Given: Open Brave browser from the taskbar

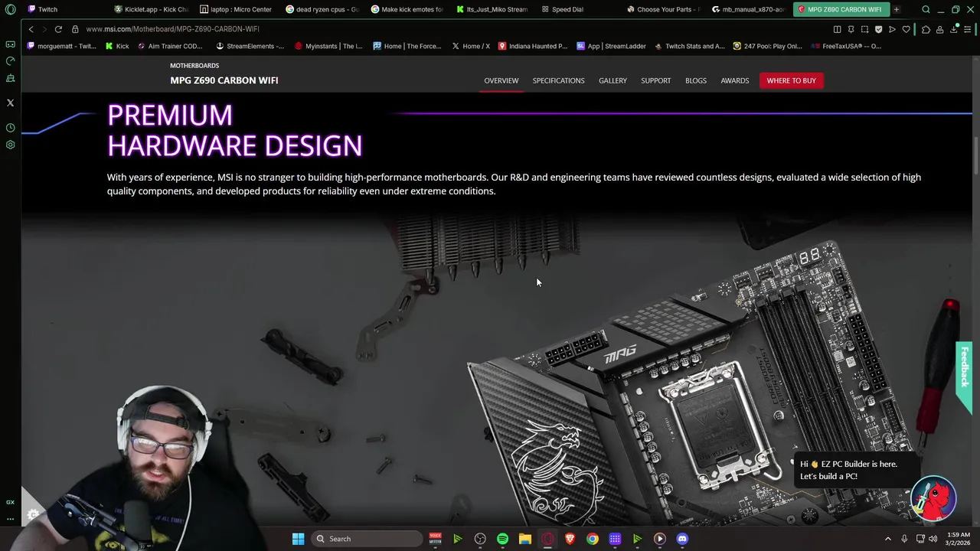Looking at the screenshot, I should click(x=570, y=539).
